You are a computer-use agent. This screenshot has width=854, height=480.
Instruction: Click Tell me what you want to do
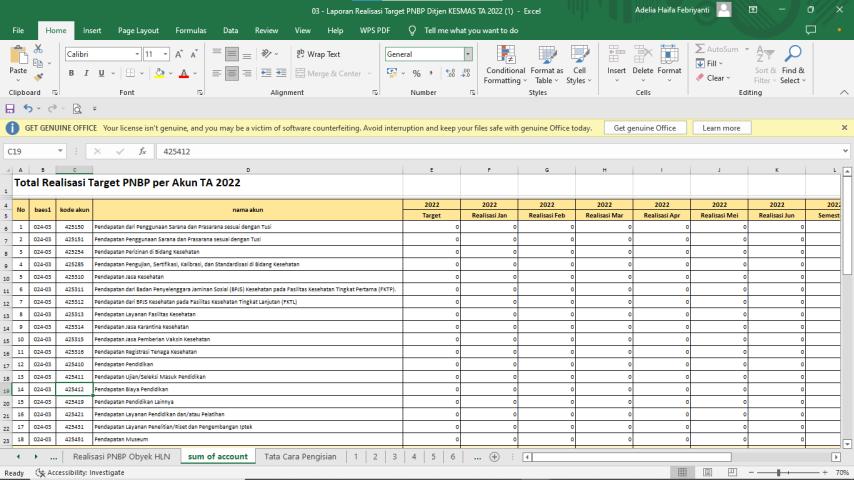point(471,31)
